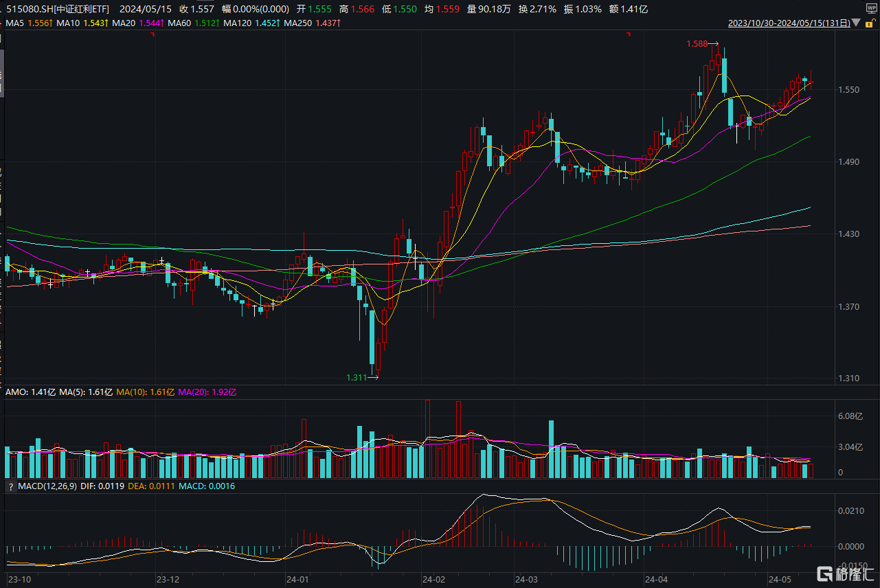
Task: Click the open price 开 1.555
Action: point(315,9)
